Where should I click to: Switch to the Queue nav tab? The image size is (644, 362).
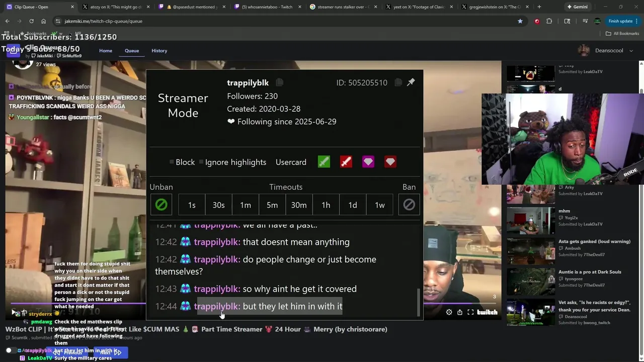(132, 51)
